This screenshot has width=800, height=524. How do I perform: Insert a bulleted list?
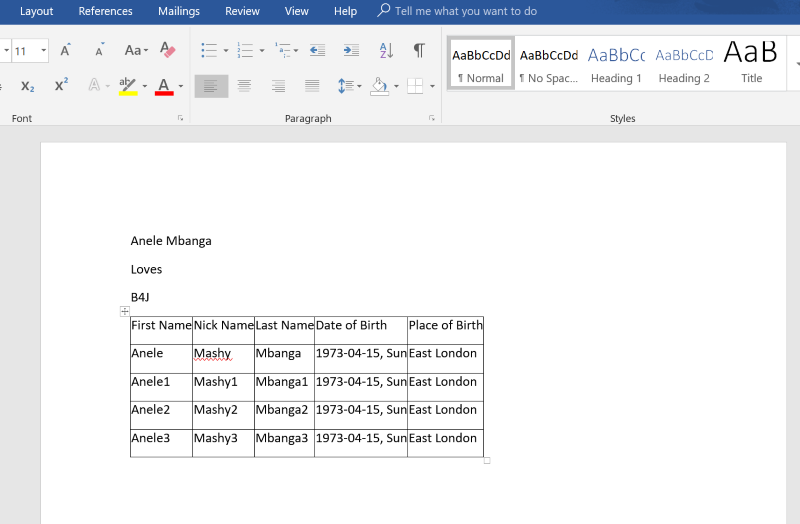(209, 50)
